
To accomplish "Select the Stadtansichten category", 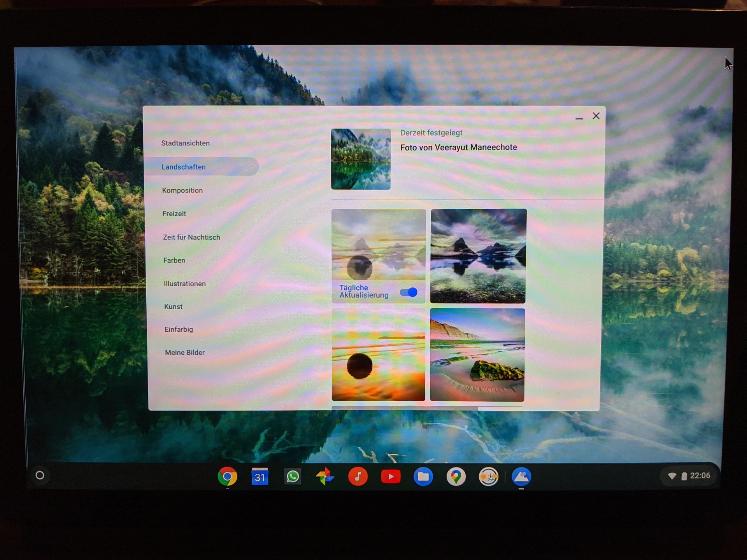I will click(x=186, y=143).
